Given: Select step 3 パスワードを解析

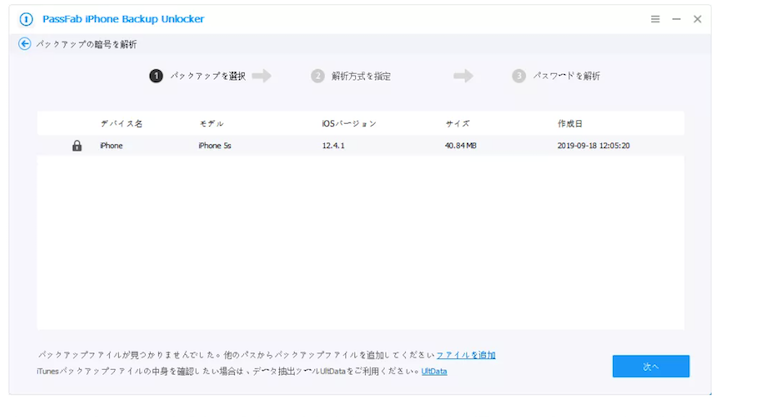Looking at the screenshot, I should tap(556, 76).
